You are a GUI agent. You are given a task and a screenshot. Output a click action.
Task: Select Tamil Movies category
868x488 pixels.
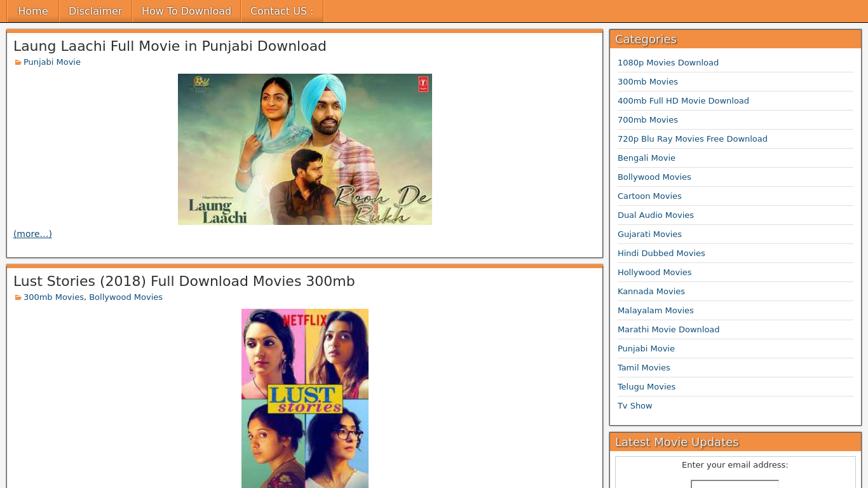tap(644, 367)
